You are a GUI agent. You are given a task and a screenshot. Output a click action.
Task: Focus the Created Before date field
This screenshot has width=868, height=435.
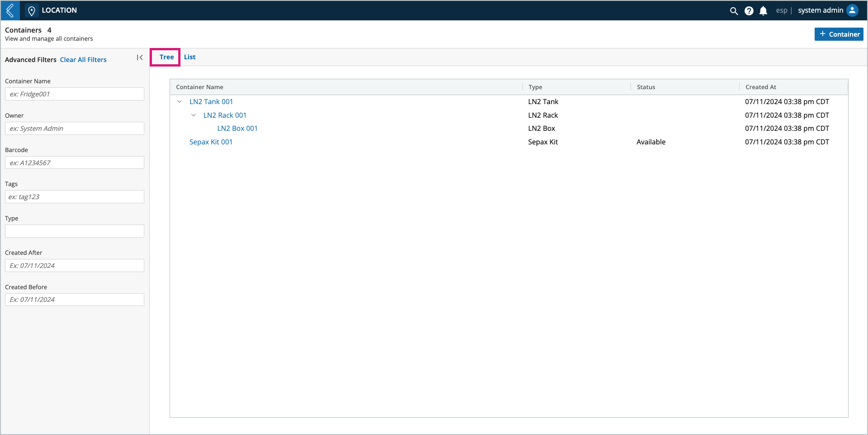(75, 300)
